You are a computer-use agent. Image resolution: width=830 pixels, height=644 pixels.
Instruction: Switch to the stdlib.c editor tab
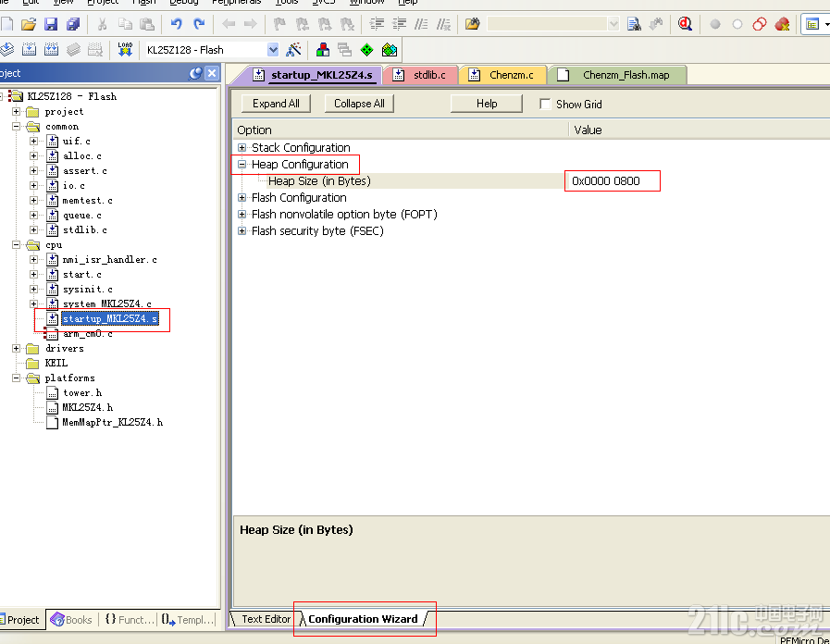point(420,75)
